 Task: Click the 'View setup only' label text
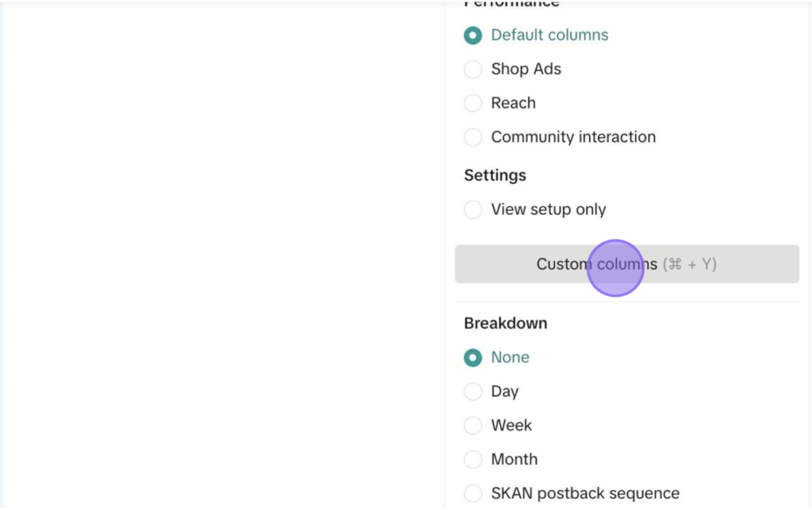pyautogui.click(x=549, y=209)
